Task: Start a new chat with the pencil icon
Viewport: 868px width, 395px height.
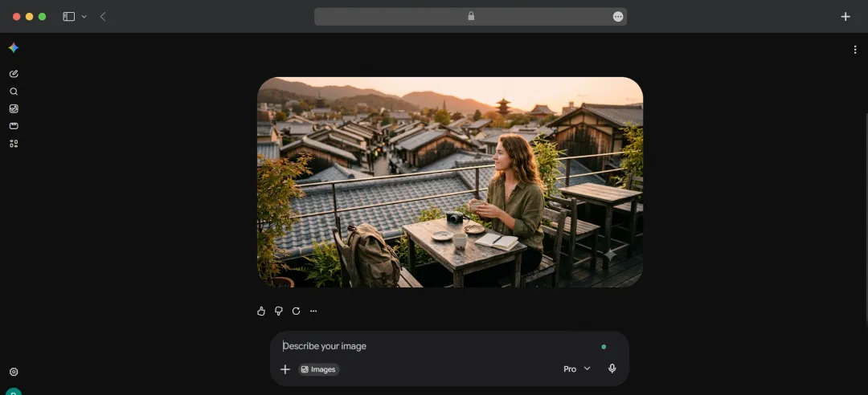Action: [14, 74]
